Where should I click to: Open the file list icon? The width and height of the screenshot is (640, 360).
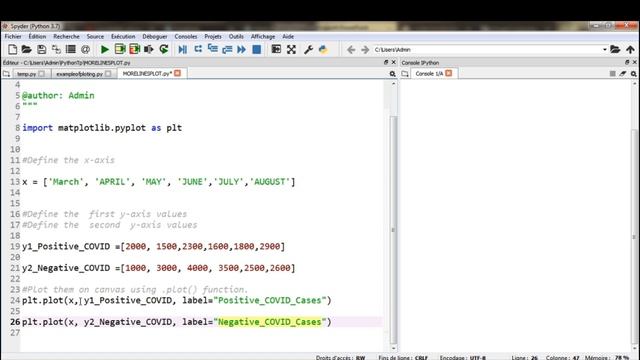coord(71,49)
